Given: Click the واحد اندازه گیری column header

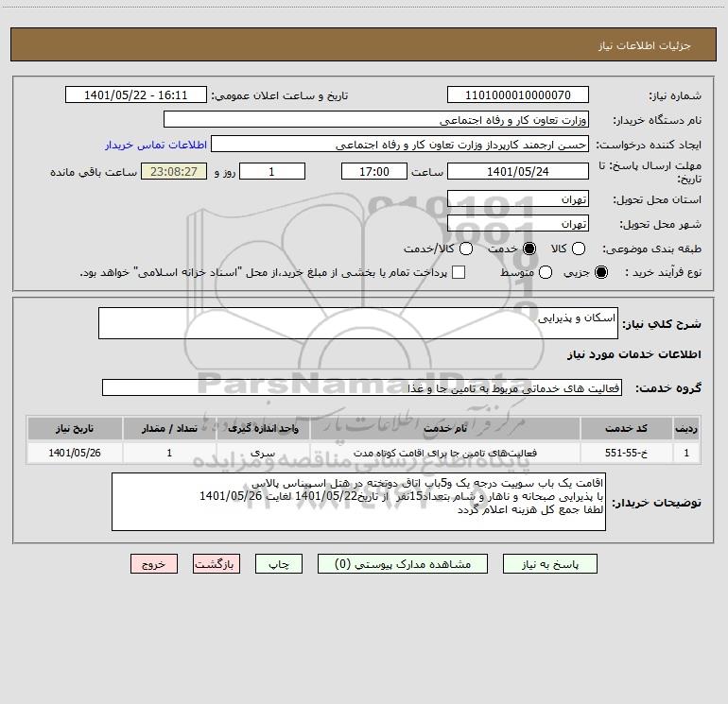Looking at the screenshot, I should (263, 428).
